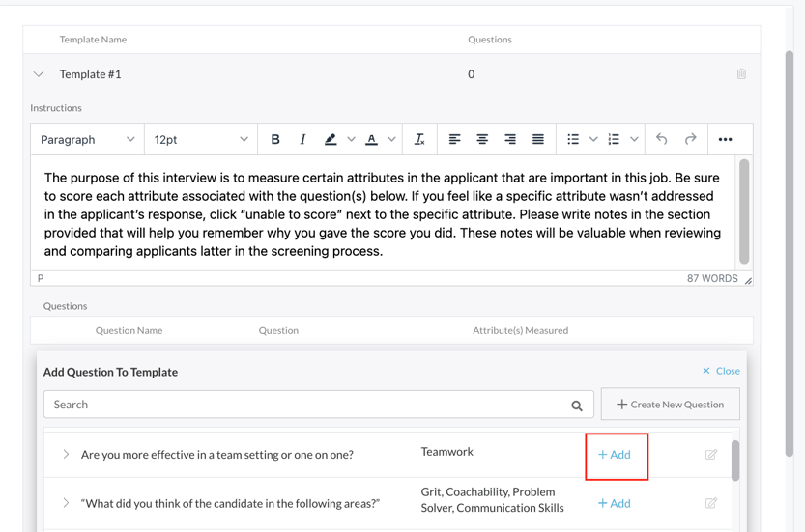Justify the instruction text
Viewport: 805px width, 532px height.
coord(538,140)
